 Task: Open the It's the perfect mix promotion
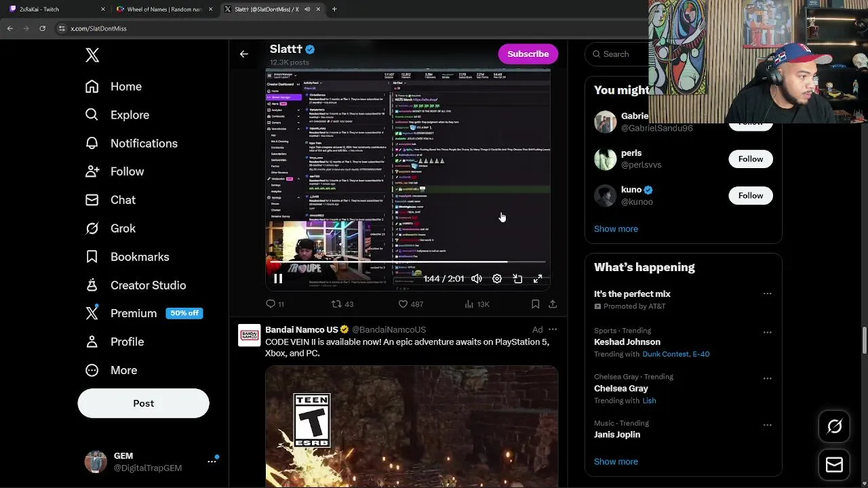pyautogui.click(x=632, y=293)
